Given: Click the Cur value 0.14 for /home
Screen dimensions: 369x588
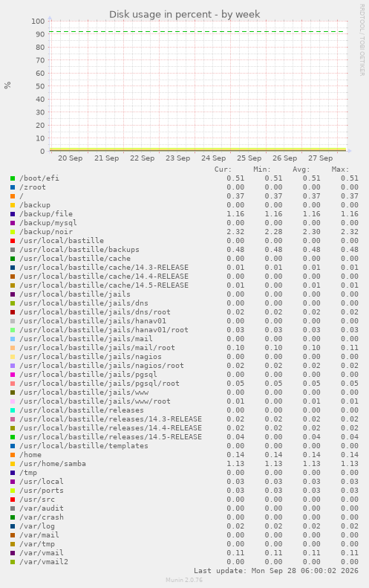Looking at the screenshot, I should click(235, 455).
